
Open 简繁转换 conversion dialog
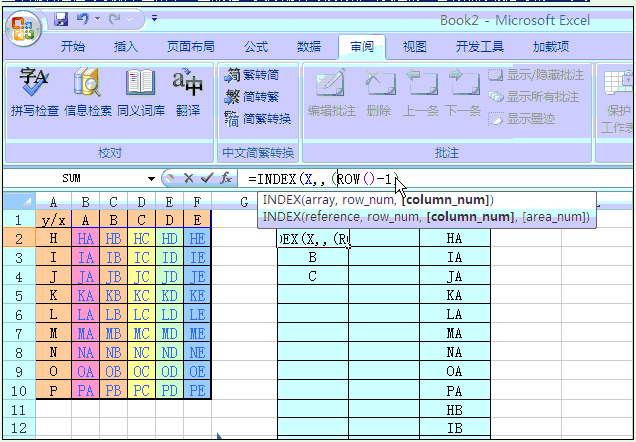tap(258, 119)
